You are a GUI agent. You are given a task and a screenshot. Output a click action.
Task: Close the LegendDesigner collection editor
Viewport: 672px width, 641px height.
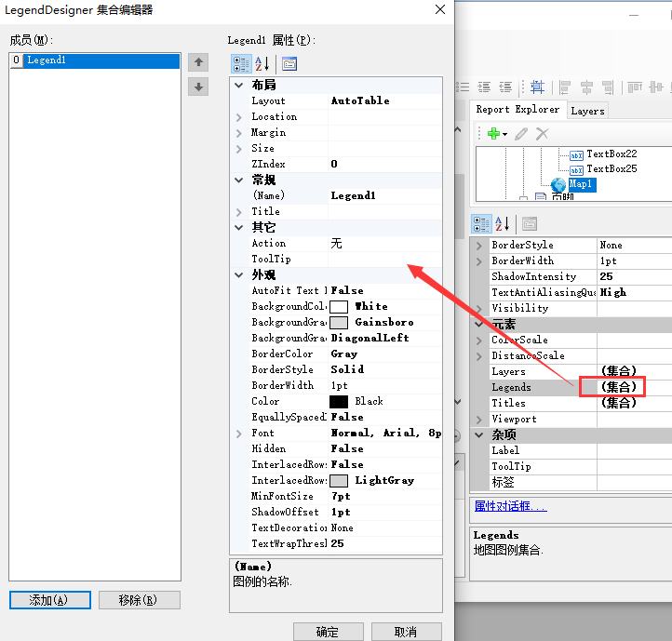(x=440, y=9)
